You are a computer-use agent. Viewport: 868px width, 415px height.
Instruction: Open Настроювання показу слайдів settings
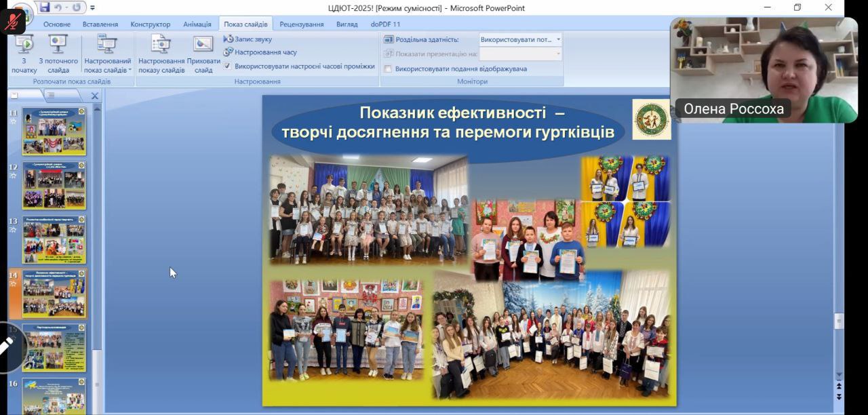coord(161,54)
